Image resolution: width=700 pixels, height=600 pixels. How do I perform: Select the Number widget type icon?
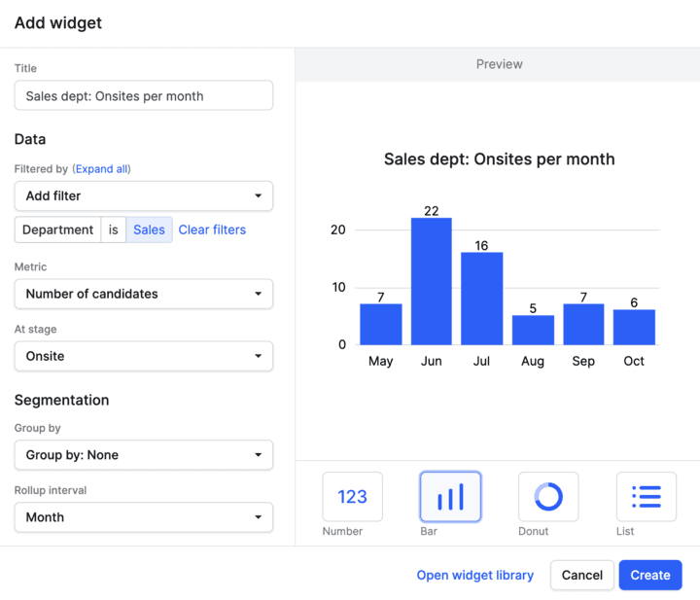pyautogui.click(x=352, y=497)
